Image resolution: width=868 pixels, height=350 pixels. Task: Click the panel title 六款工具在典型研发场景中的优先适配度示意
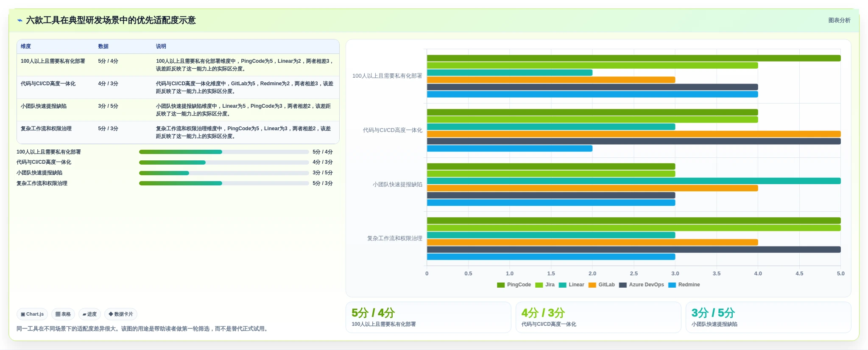click(111, 20)
